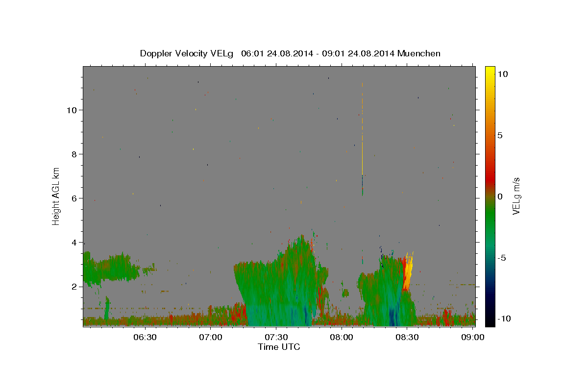Viewport: 588px width, 392px height.
Task: Click the colorbar value 10 label
Action: point(502,74)
